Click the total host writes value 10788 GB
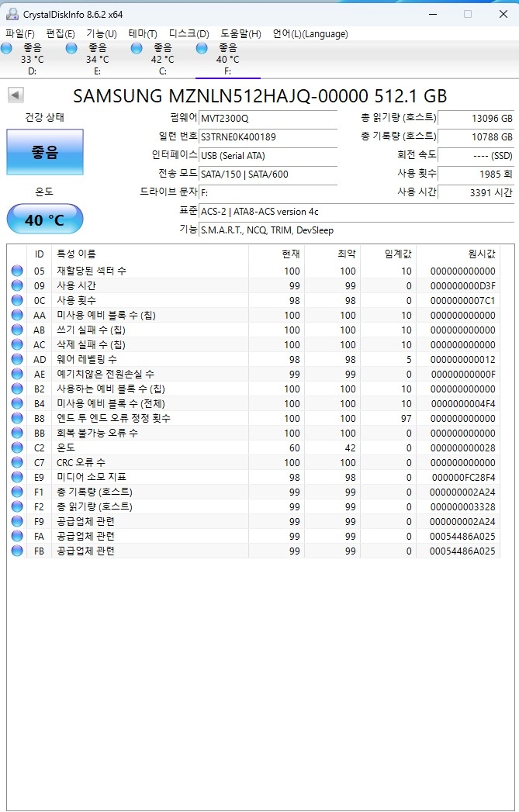This screenshot has width=519, height=812. (x=476, y=136)
